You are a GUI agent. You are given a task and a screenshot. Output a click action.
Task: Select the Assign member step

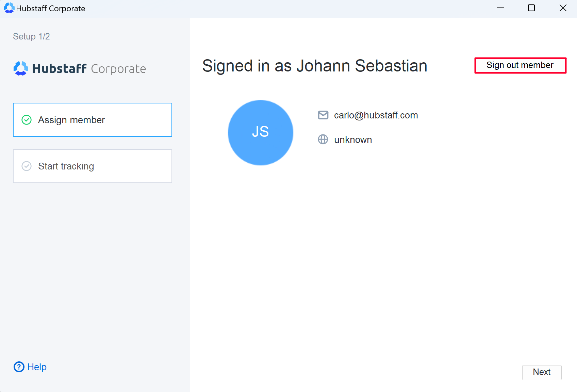[x=93, y=120]
